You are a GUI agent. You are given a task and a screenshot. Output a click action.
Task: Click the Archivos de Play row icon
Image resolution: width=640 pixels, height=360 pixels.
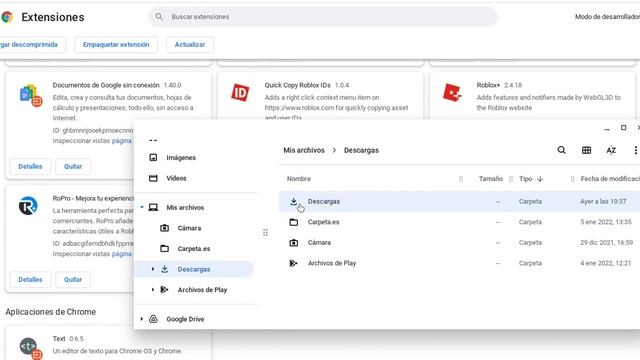click(293, 263)
